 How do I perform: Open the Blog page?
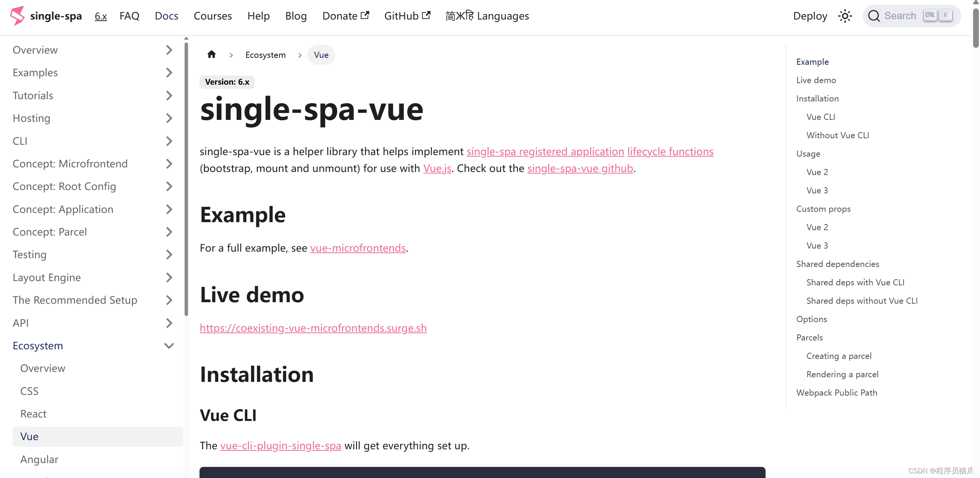296,16
